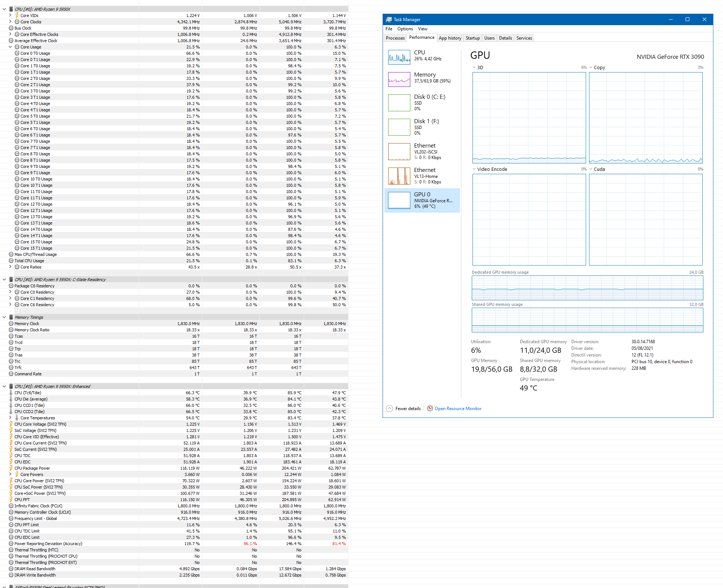Screen dimensions: 723x588
Task: Select the Ethernet VL13-Home entry
Action: 422,176
